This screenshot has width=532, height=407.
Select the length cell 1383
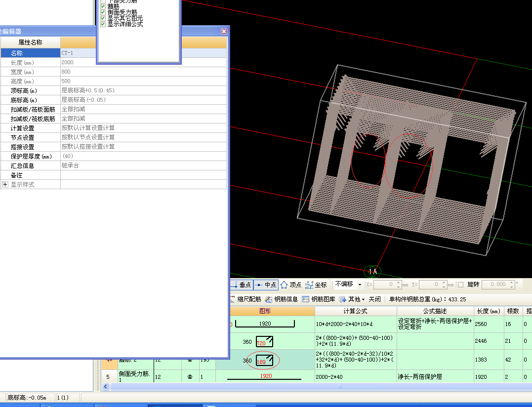[x=489, y=360]
